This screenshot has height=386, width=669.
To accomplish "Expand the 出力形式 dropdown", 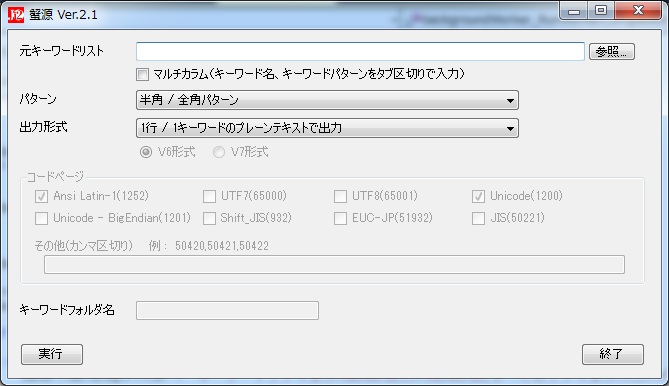I will (327, 128).
